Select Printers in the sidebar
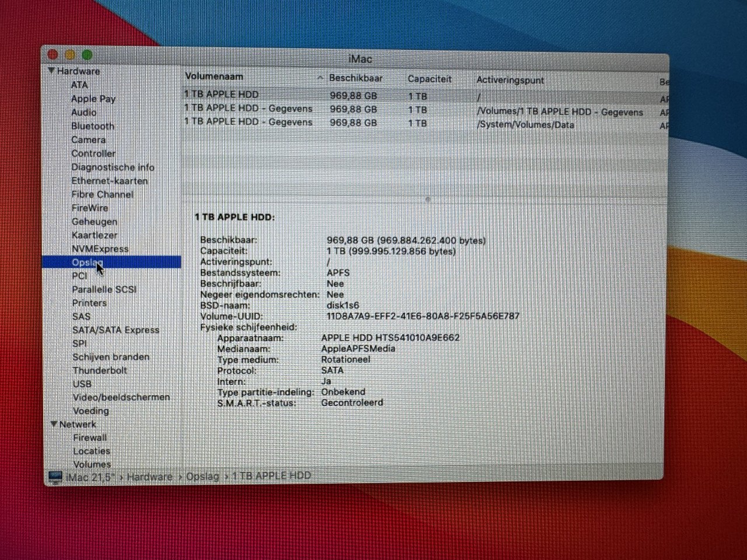The width and height of the screenshot is (747, 560). (x=89, y=303)
